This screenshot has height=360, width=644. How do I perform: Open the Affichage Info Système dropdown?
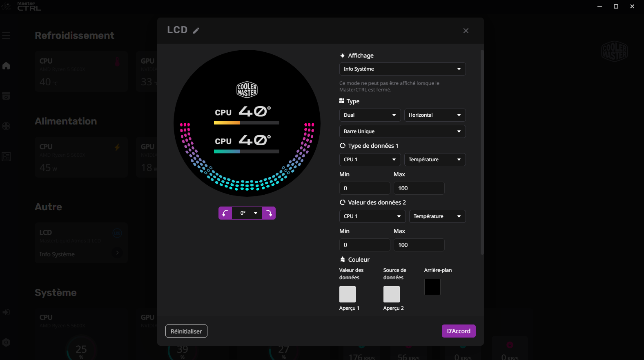point(402,69)
